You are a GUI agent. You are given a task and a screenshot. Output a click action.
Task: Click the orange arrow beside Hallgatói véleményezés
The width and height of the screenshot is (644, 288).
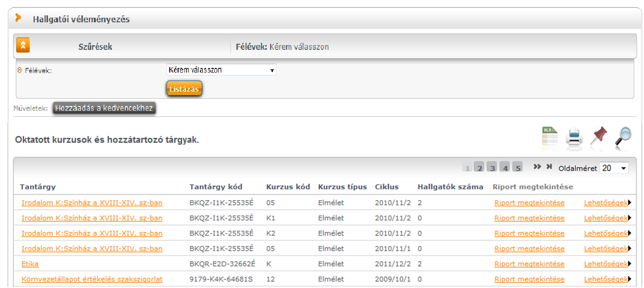(18, 18)
